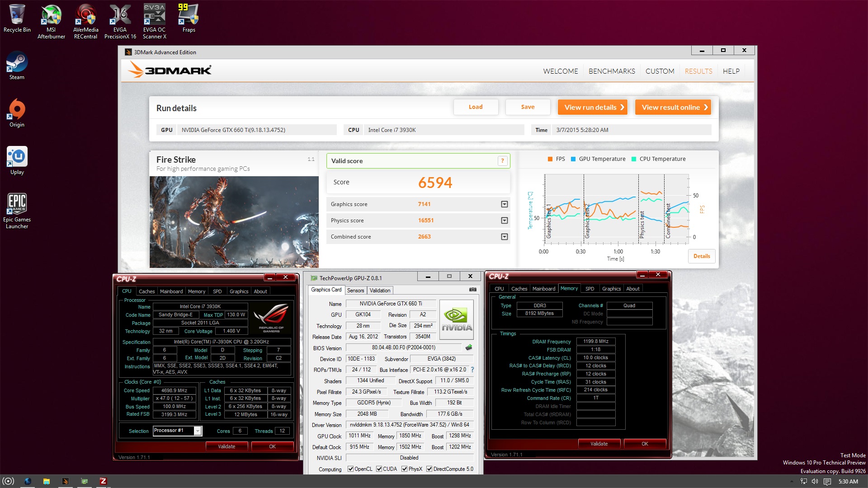The height and width of the screenshot is (488, 868).
Task: Switch to GPU-Z via its taskbar icon
Action: [x=84, y=481]
